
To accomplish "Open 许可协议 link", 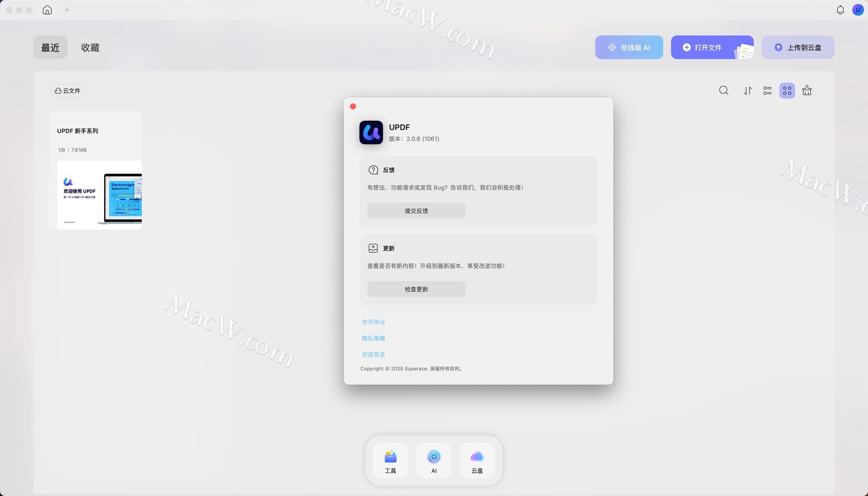I will click(x=373, y=322).
